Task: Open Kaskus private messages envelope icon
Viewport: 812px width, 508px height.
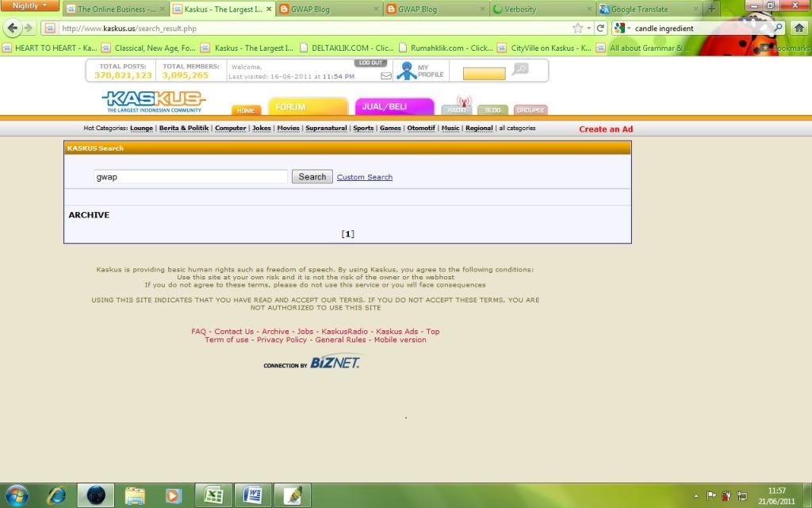Action: pyautogui.click(x=386, y=75)
